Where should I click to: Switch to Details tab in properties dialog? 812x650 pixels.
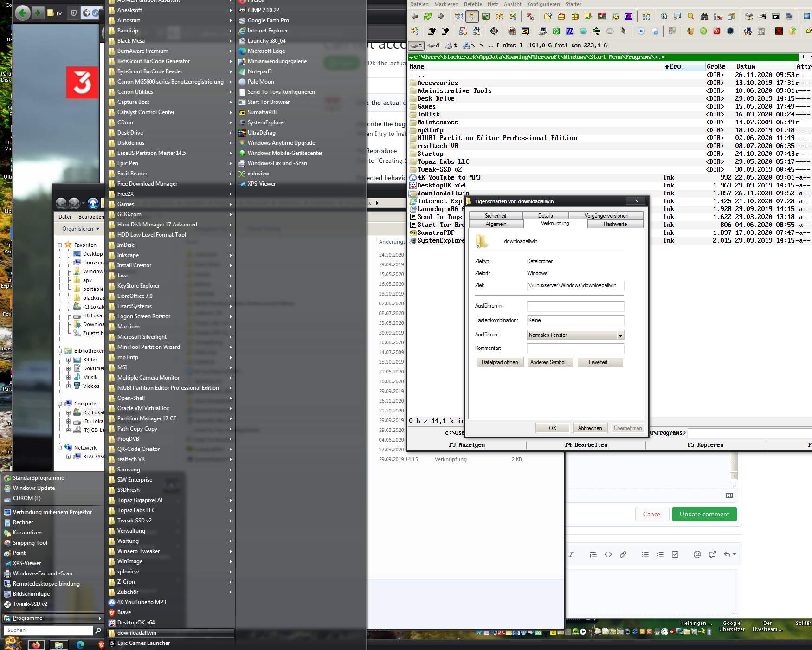click(545, 216)
